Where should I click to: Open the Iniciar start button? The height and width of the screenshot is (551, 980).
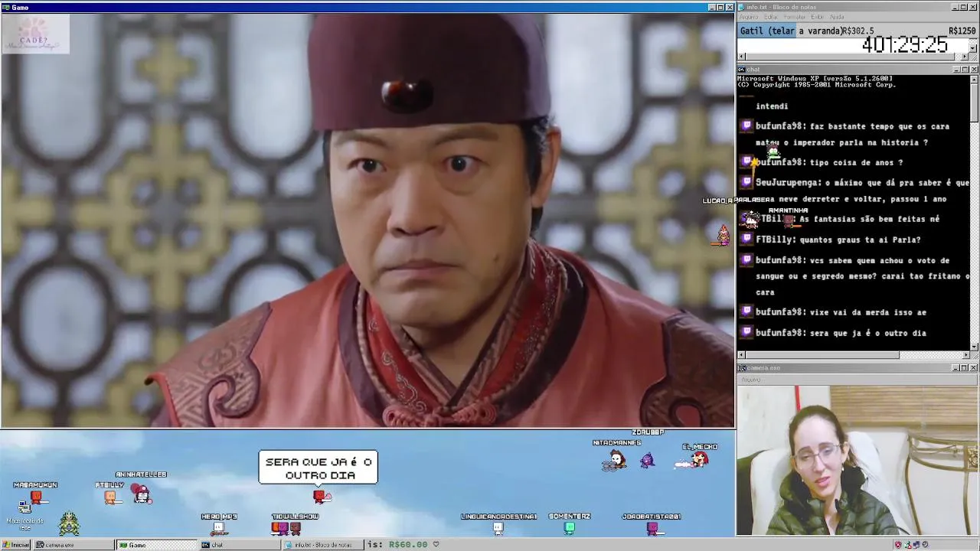click(15, 545)
